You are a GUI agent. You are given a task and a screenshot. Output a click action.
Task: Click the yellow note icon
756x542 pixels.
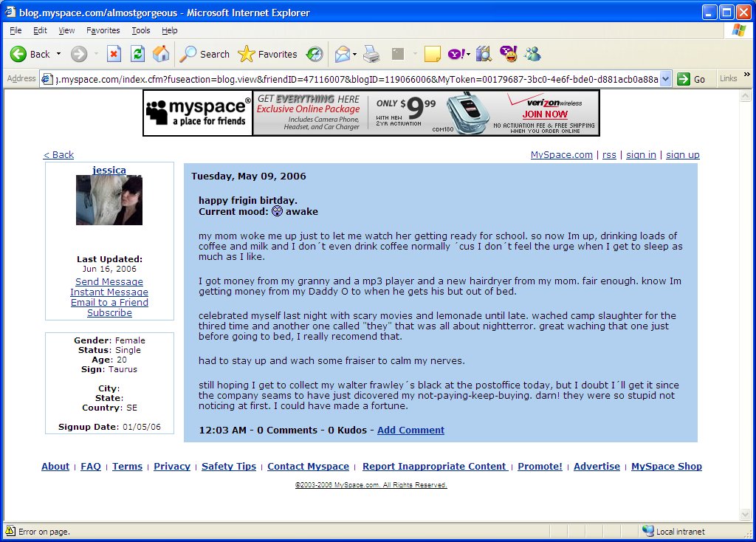pyautogui.click(x=433, y=54)
